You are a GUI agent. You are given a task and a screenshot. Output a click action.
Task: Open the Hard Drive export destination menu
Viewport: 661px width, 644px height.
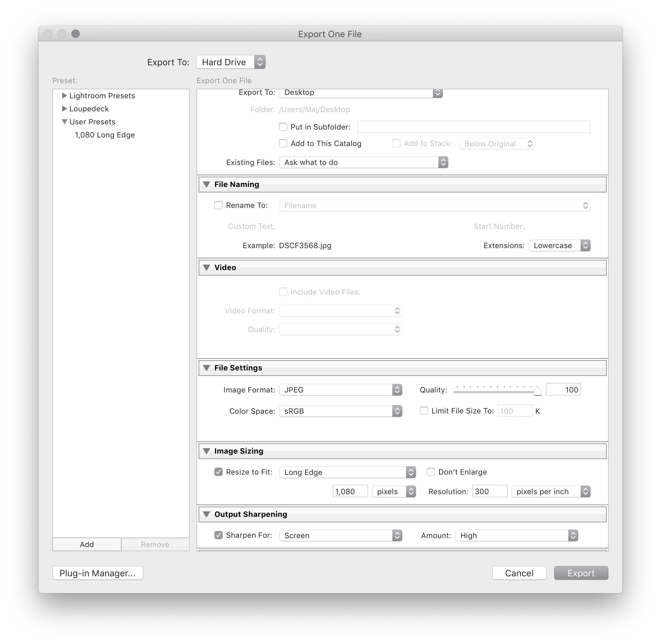(x=231, y=62)
